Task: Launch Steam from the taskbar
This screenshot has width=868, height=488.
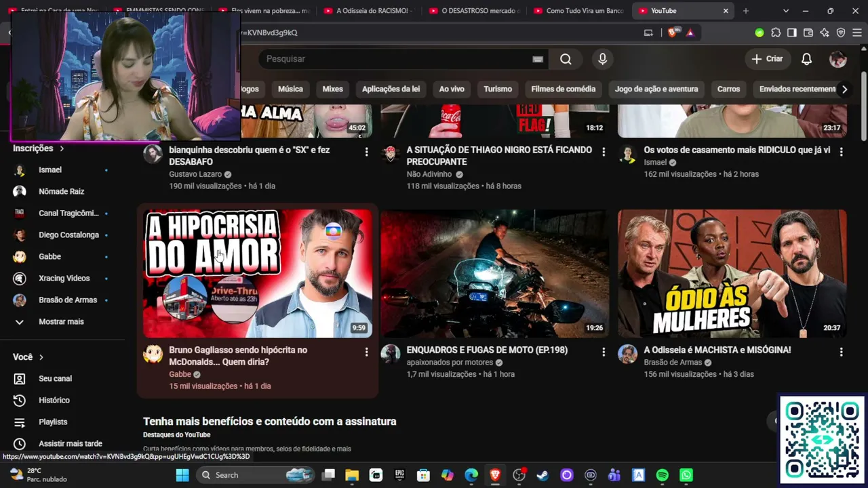Action: click(542, 475)
